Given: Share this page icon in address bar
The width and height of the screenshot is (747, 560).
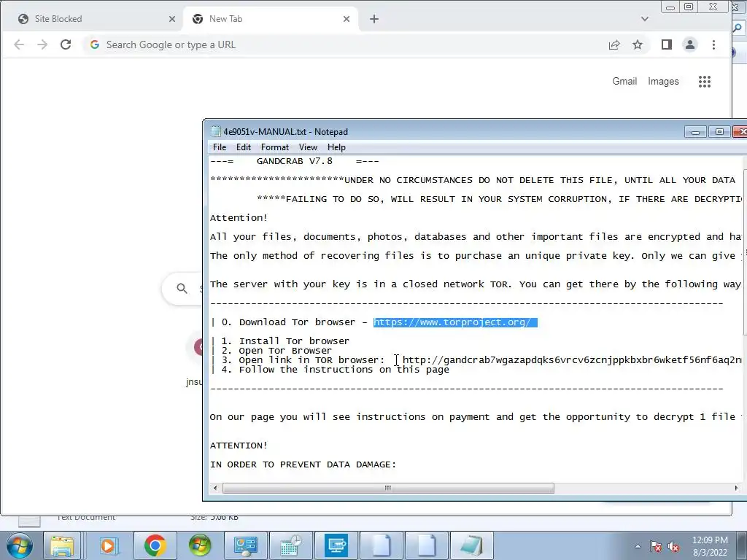Looking at the screenshot, I should click(614, 44).
